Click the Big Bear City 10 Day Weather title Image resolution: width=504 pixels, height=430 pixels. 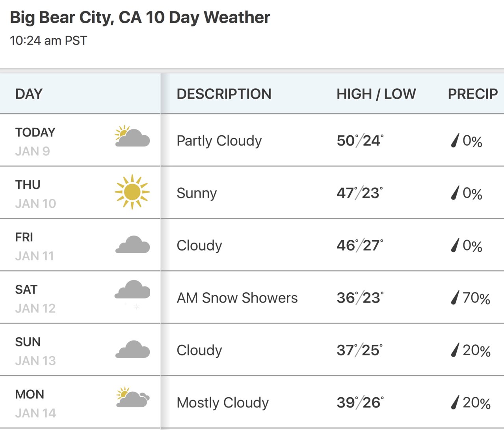[140, 18]
